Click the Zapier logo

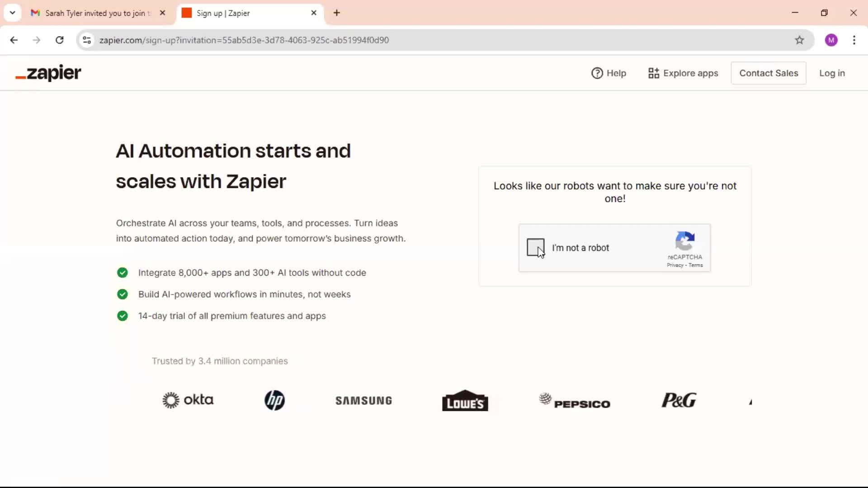[x=48, y=73]
